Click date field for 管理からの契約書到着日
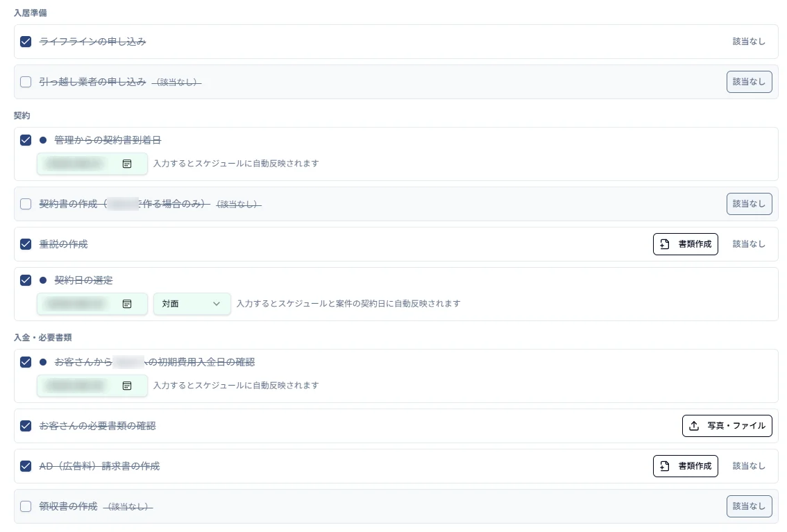Image resolution: width=787 pixels, height=532 pixels. pyautogui.click(x=92, y=164)
